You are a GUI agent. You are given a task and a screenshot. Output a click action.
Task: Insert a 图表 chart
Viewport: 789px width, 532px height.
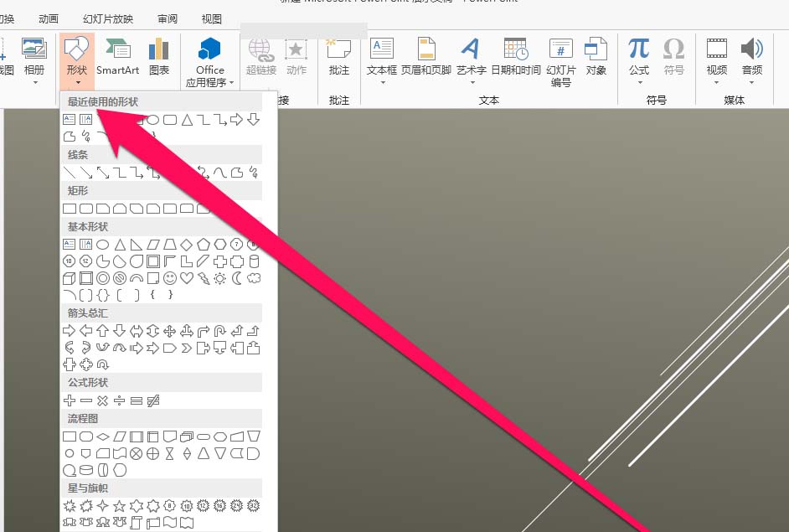159,56
